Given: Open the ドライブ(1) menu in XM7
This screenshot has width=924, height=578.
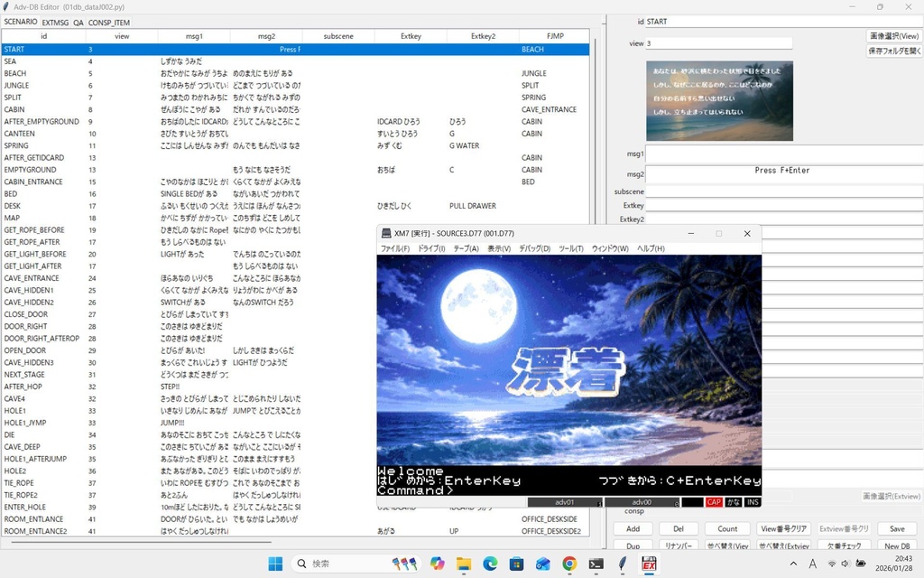Looking at the screenshot, I should point(431,249).
